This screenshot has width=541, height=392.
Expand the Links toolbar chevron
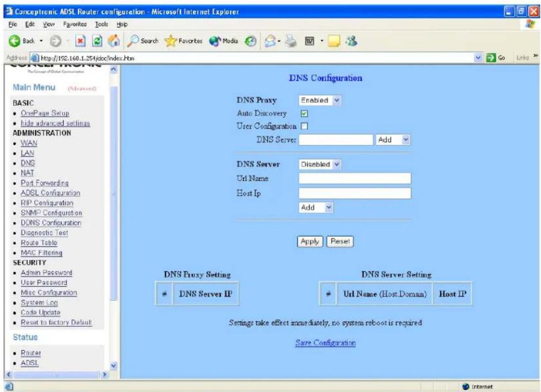click(536, 56)
